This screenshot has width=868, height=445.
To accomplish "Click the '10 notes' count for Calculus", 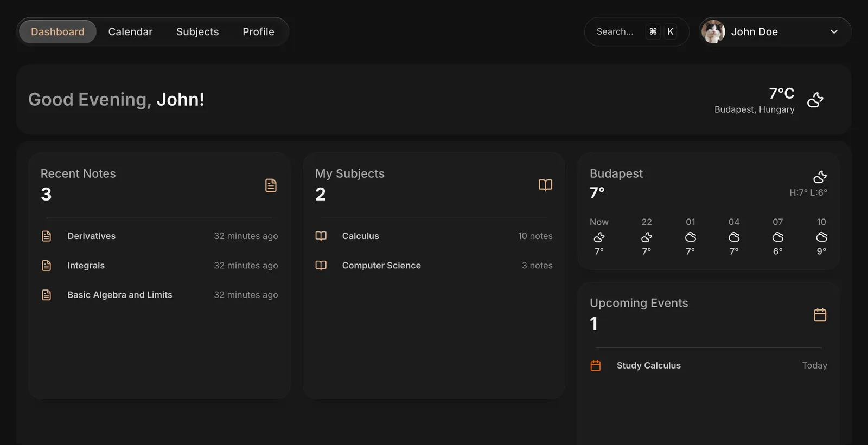I will (535, 236).
